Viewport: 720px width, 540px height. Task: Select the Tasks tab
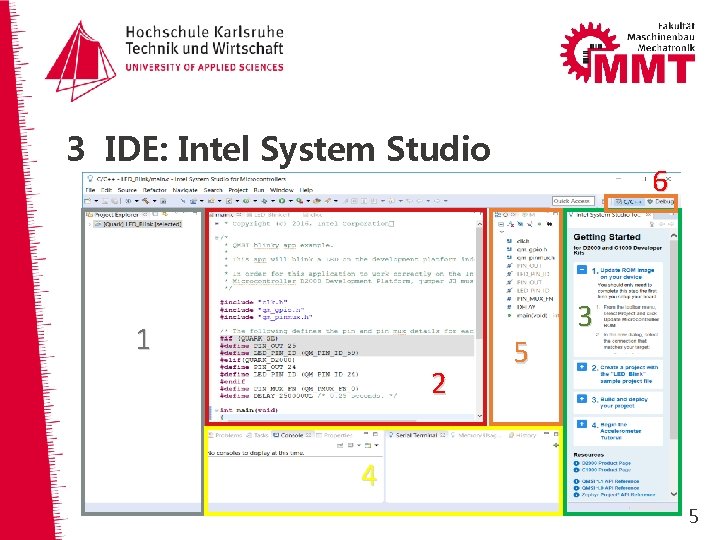(258, 435)
